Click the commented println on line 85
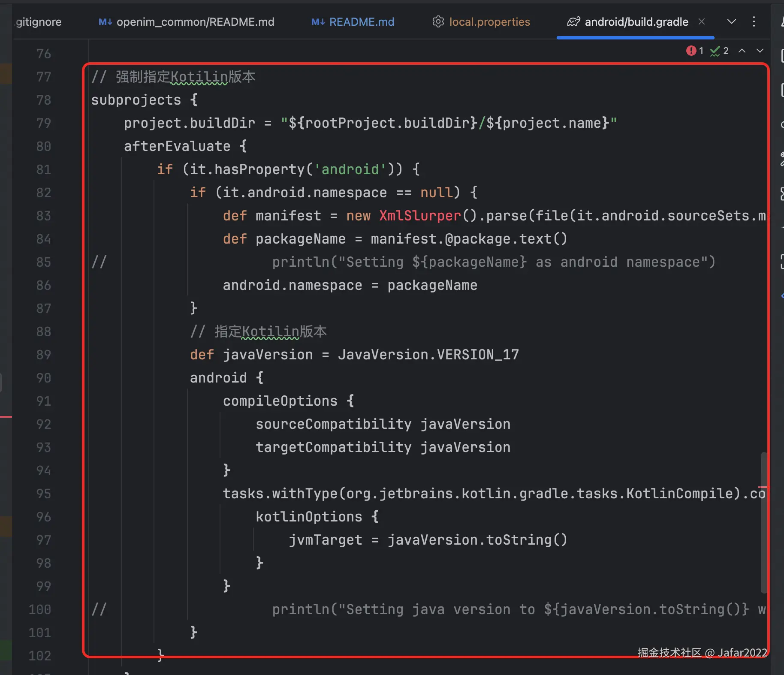This screenshot has height=675, width=784. coord(494,262)
